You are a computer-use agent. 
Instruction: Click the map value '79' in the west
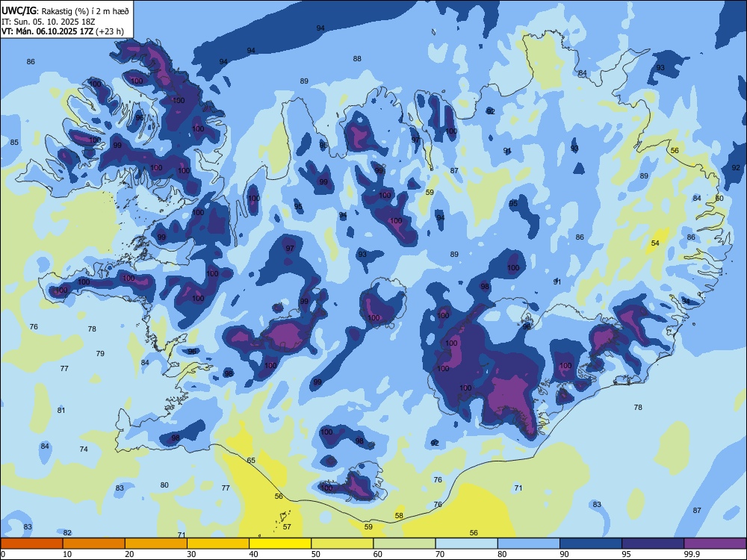pyautogui.click(x=100, y=353)
